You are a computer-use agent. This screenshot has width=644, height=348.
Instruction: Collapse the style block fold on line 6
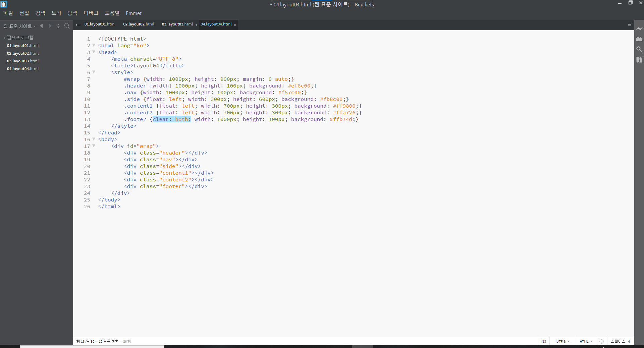tap(94, 72)
